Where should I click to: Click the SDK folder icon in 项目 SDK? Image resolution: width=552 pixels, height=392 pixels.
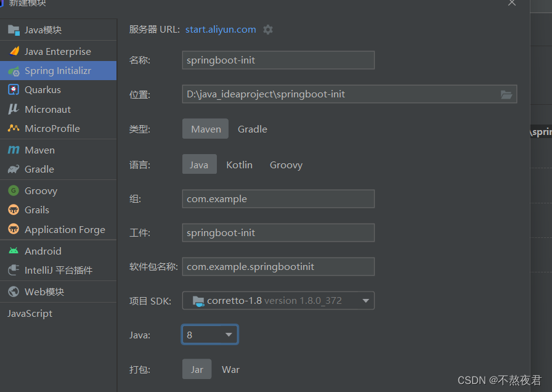click(x=198, y=301)
